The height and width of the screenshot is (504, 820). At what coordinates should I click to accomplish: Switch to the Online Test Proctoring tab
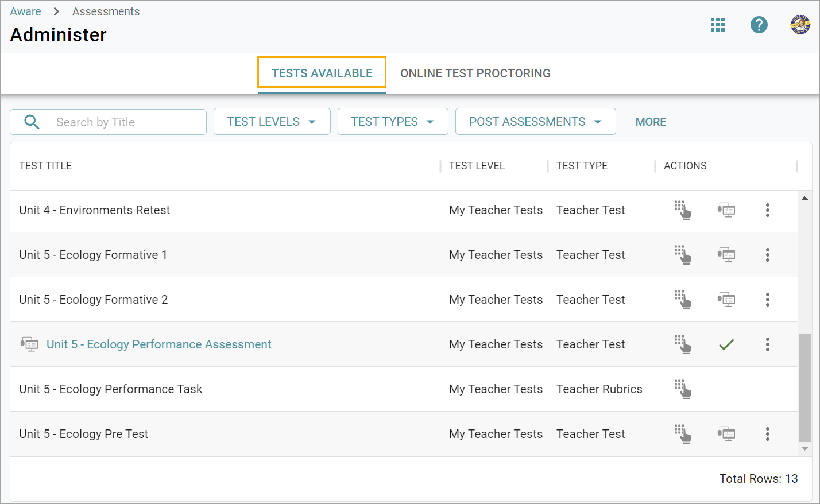point(475,73)
